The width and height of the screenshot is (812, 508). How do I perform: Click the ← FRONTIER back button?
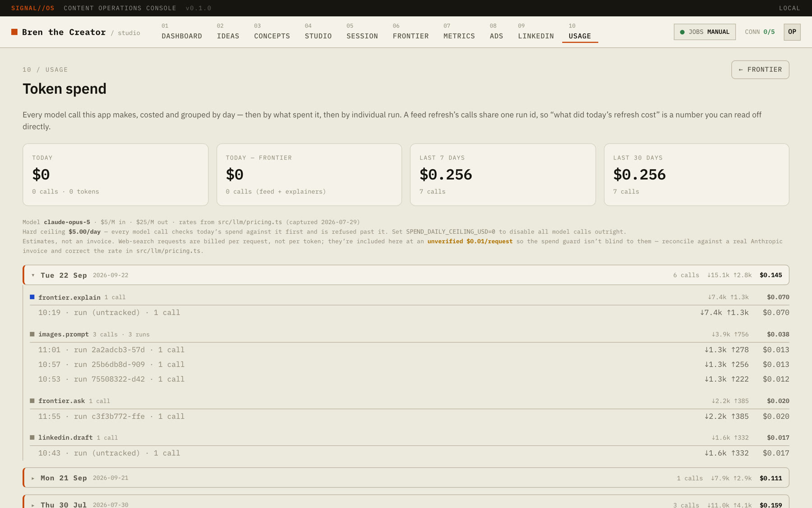pyautogui.click(x=760, y=69)
